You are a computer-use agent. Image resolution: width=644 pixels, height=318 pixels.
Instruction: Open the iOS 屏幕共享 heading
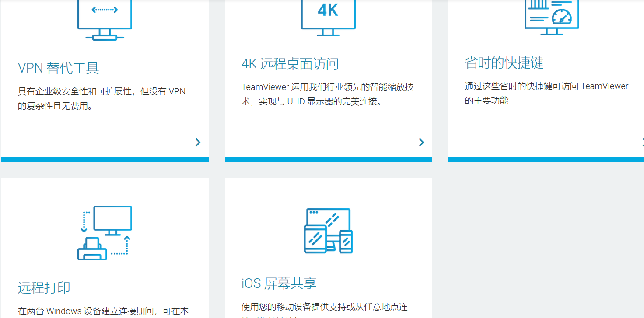pyautogui.click(x=279, y=283)
